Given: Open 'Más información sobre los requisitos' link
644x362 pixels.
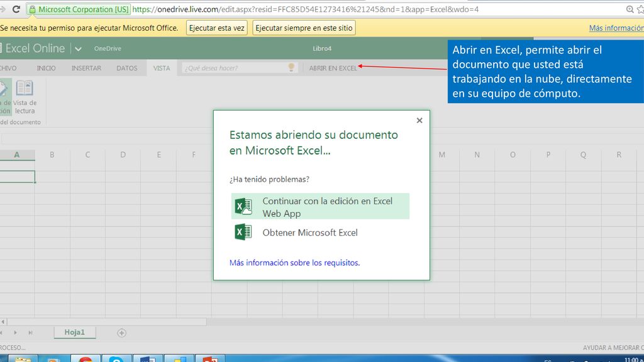Looking at the screenshot, I should point(294,263).
